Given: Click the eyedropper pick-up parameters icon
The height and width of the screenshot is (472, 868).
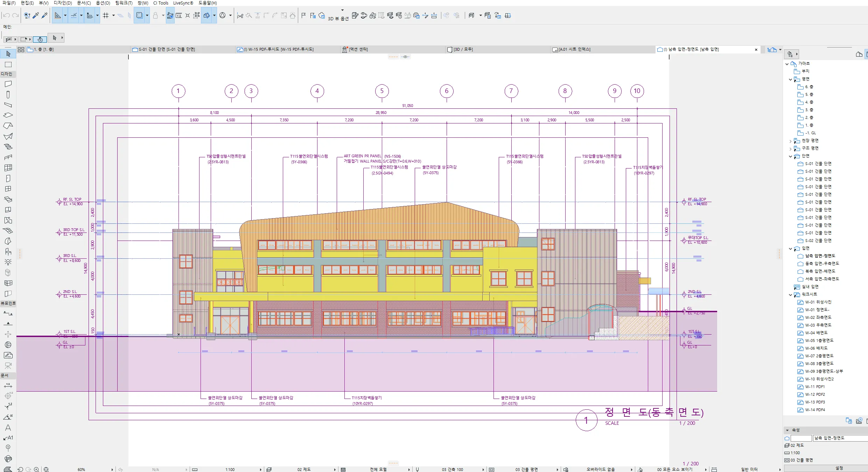Looking at the screenshot, I should click(x=36, y=15).
